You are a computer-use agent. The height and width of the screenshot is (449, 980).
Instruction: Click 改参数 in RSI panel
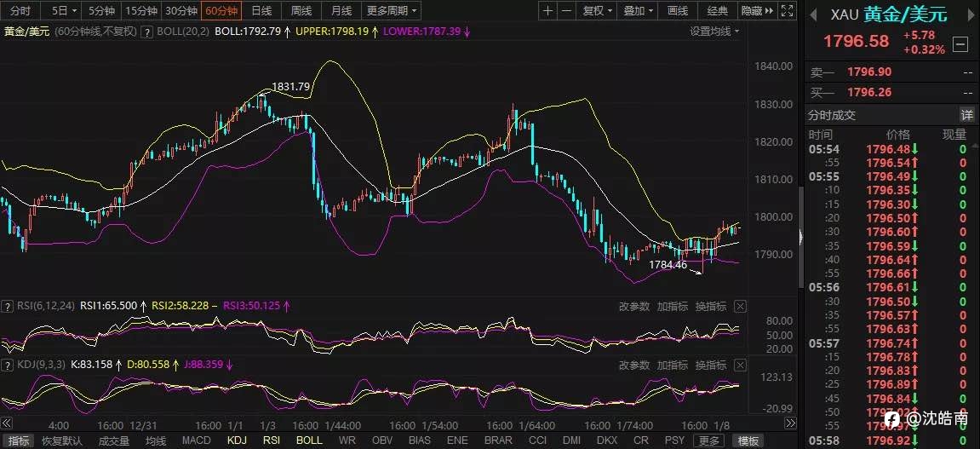coord(634,307)
